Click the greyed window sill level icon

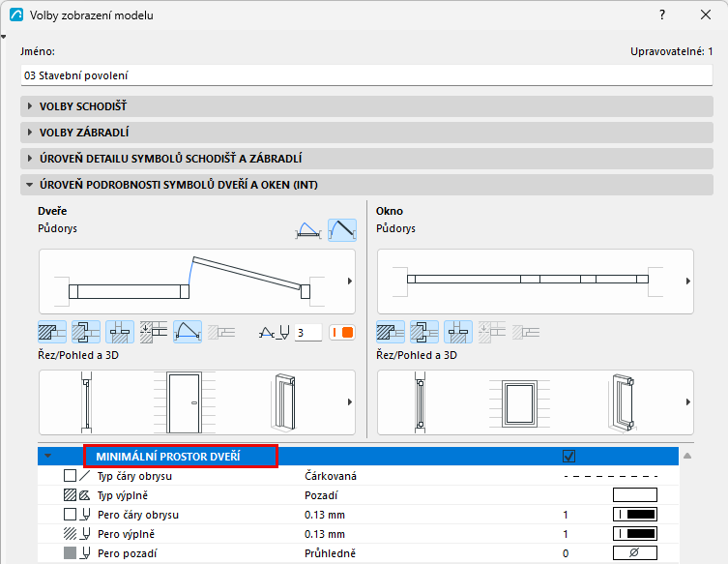point(492,332)
